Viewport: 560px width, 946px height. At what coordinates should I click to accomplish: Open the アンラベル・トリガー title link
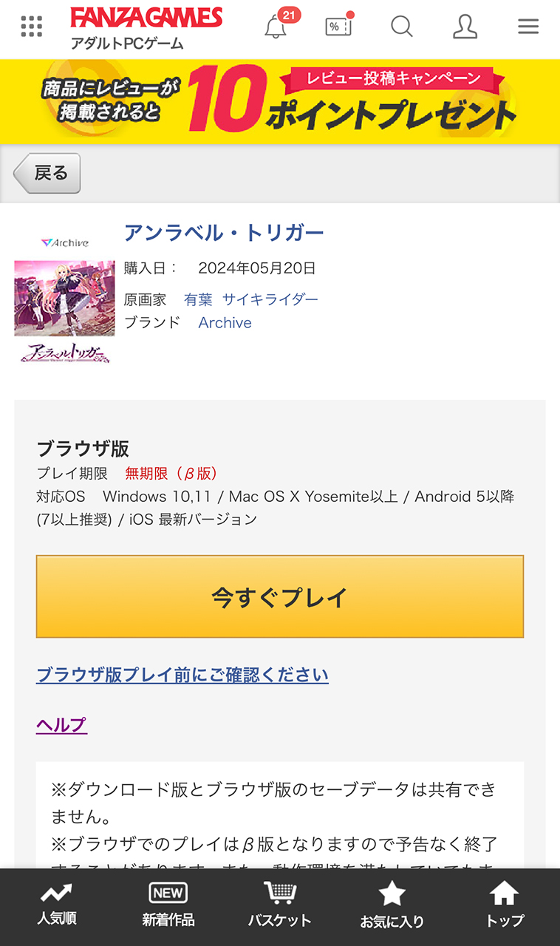[x=224, y=233]
